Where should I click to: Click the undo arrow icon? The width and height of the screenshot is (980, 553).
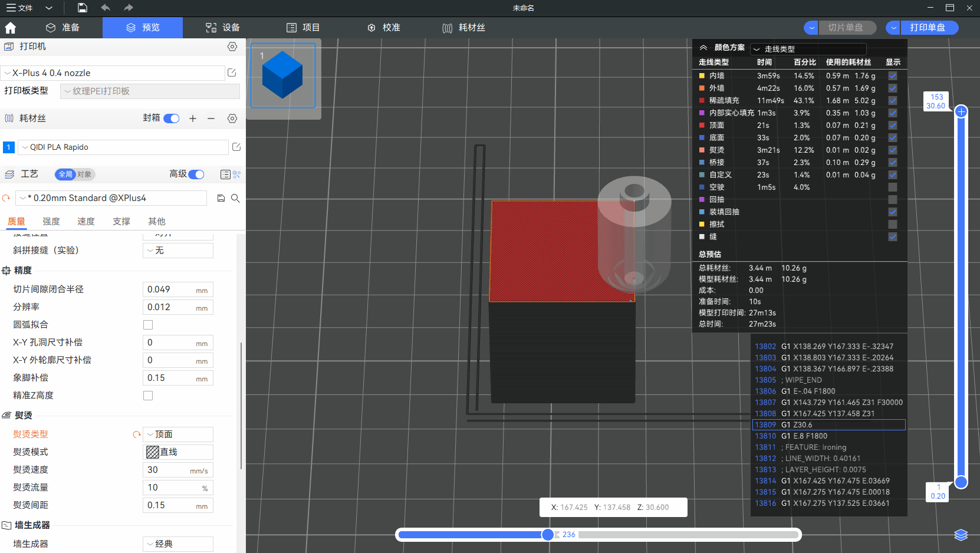pos(106,8)
